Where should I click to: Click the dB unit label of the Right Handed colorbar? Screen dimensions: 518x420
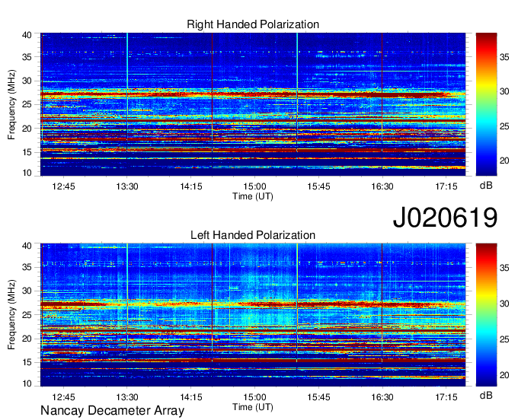486,186
